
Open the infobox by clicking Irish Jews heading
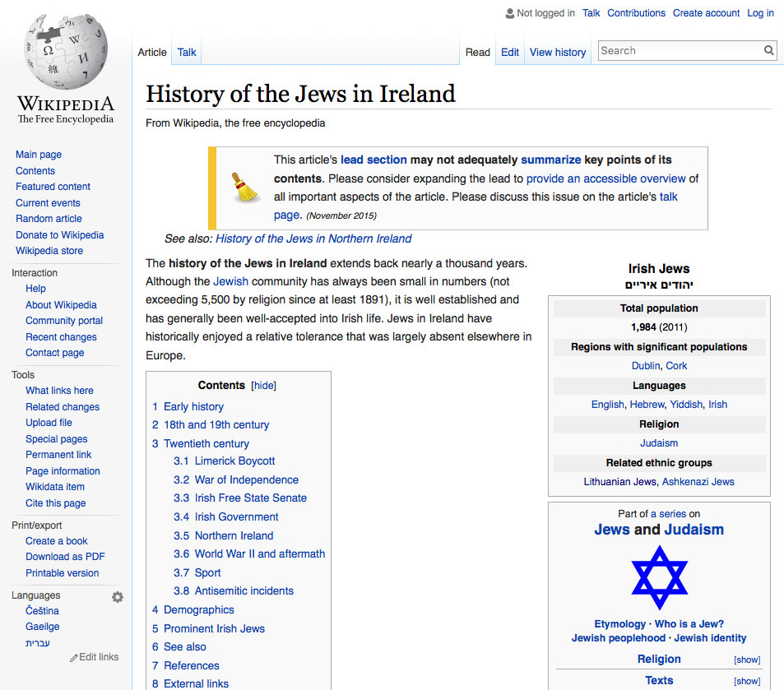[659, 268]
